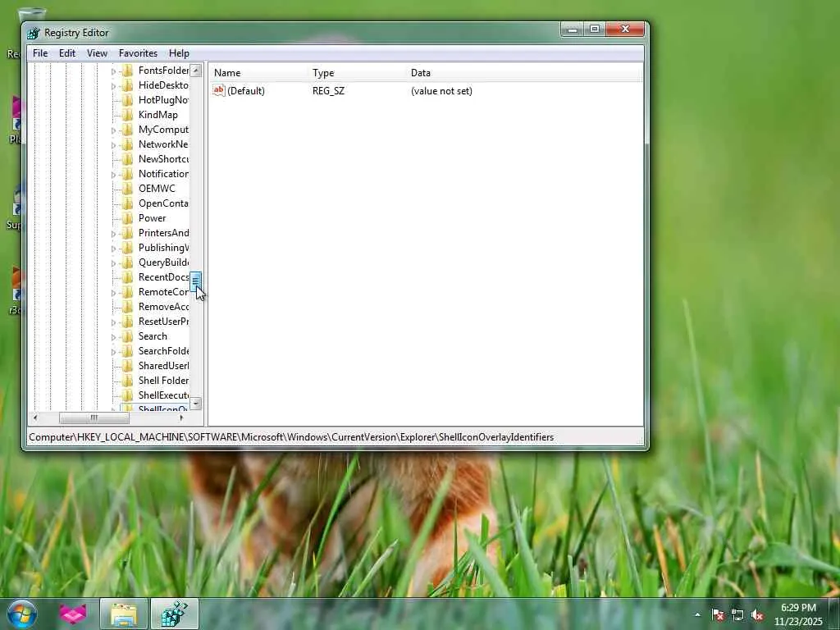Open the File menu
The height and width of the screenshot is (630, 840).
40,53
